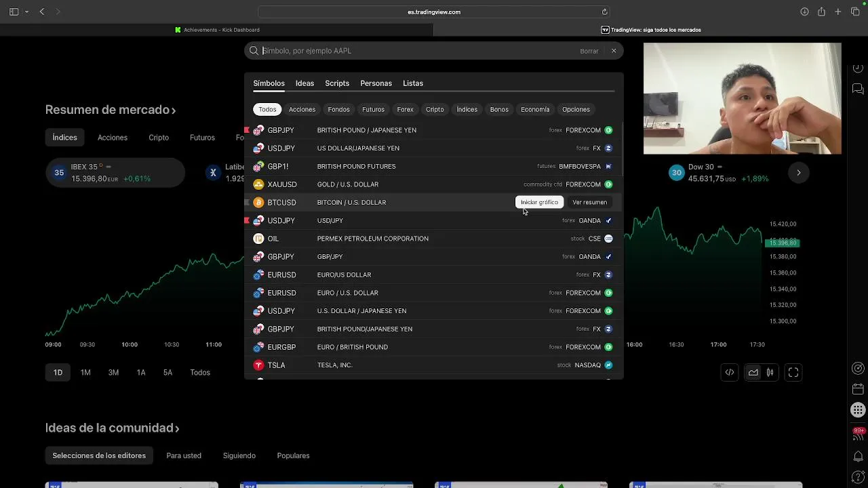Viewport: 868px width, 488px height.
Task: Go back with Safari back arrow
Action: coord(42,12)
